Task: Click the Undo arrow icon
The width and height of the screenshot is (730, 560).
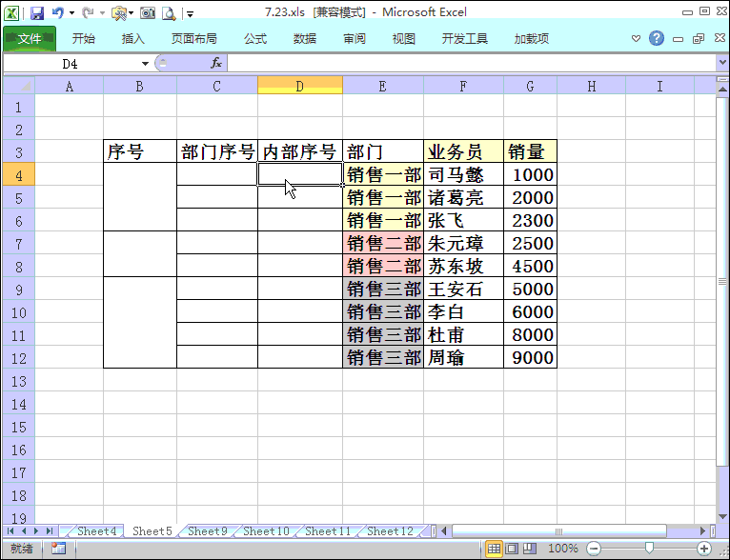Action: (x=58, y=13)
